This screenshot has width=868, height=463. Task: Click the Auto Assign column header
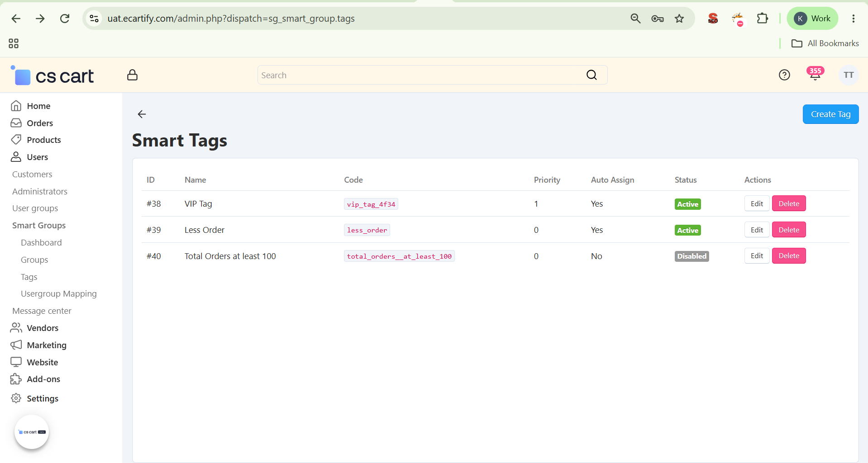click(x=612, y=180)
